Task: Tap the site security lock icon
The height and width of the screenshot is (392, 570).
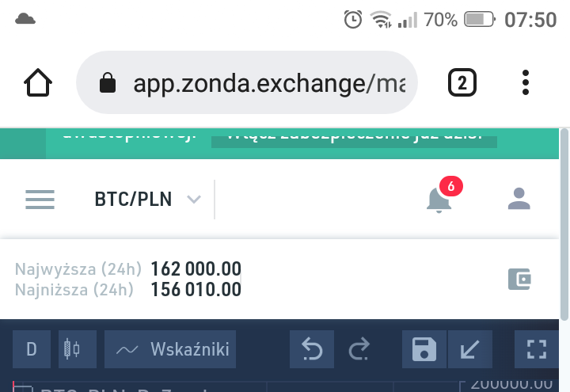Action: tap(107, 83)
